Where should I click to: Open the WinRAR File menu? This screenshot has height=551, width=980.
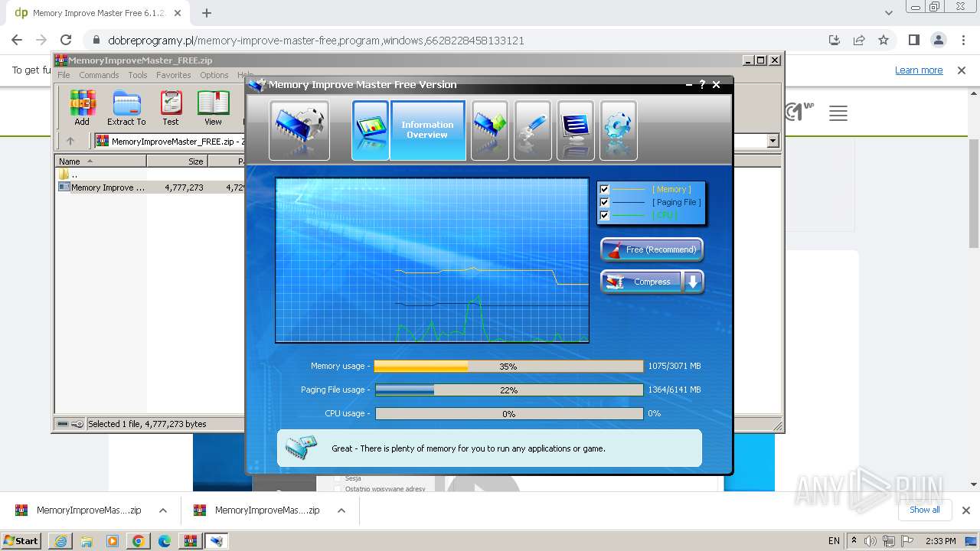64,75
